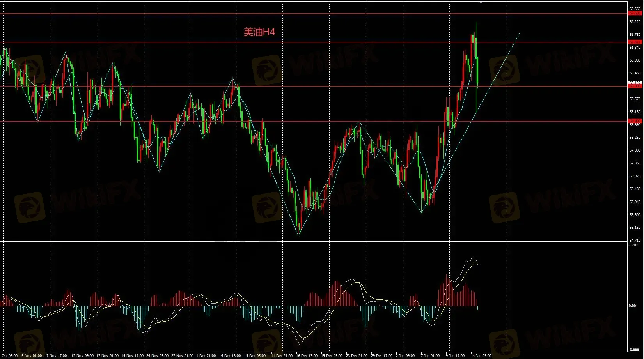
Task: Click the 29 Dec 17:00 time label
Action: (382, 356)
